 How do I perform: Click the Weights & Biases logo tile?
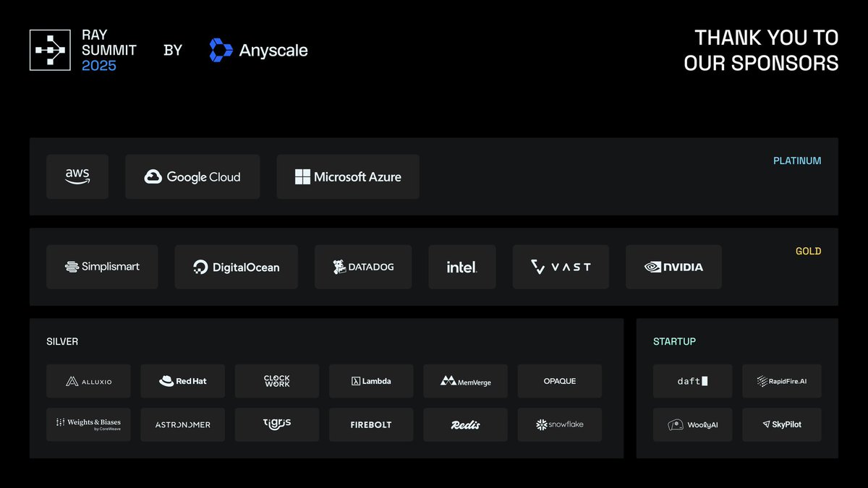coord(88,424)
